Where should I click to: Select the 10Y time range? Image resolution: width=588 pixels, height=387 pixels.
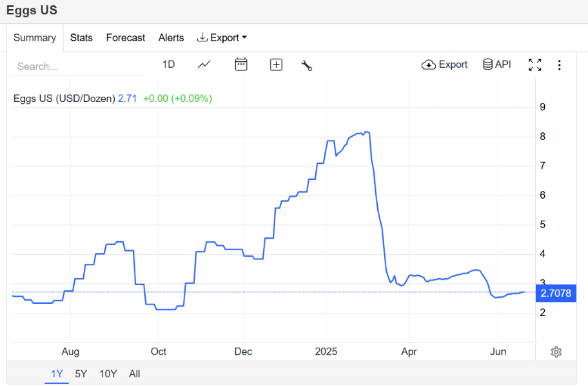[x=108, y=374]
